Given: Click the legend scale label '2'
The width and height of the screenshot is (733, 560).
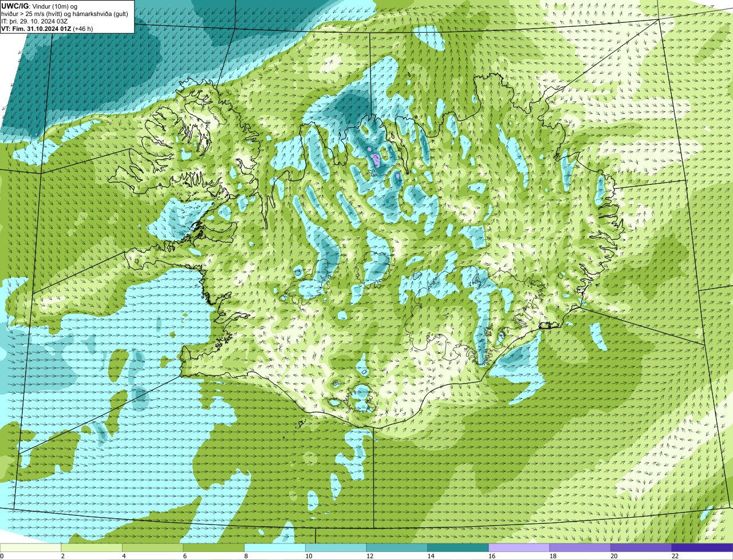Looking at the screenshot, I should coord(62,556).
